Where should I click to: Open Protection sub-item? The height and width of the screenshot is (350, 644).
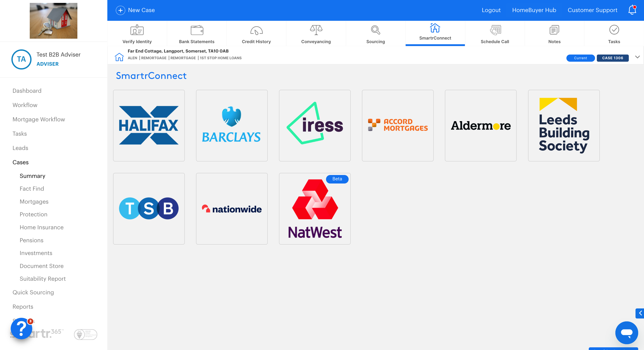34,214
